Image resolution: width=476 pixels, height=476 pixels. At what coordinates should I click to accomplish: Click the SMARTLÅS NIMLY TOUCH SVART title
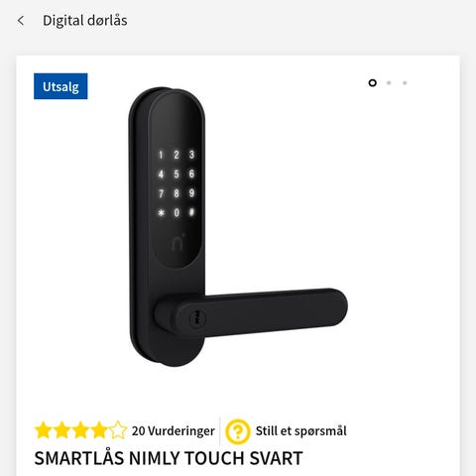pyautogui.click(x=169, y=458)
